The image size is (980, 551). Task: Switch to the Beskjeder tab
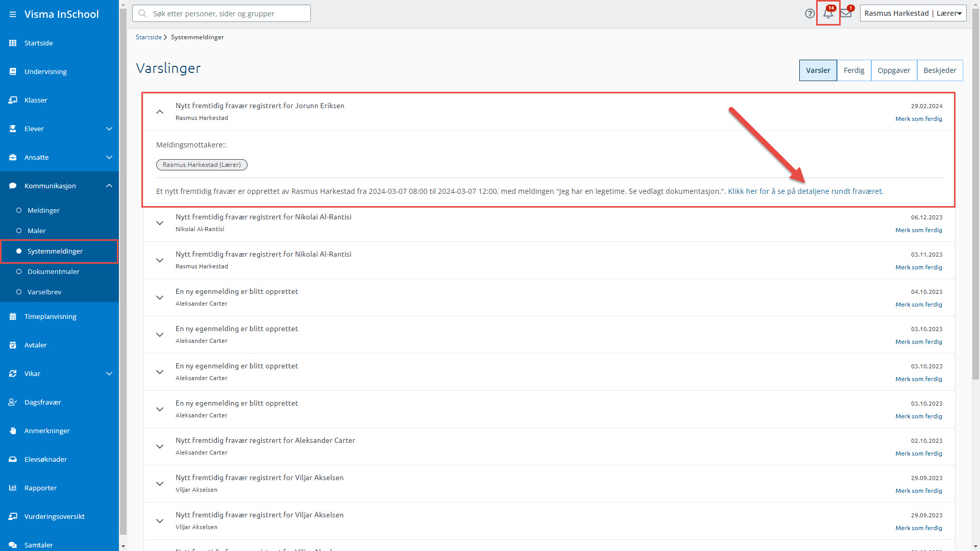coord(940,70)
